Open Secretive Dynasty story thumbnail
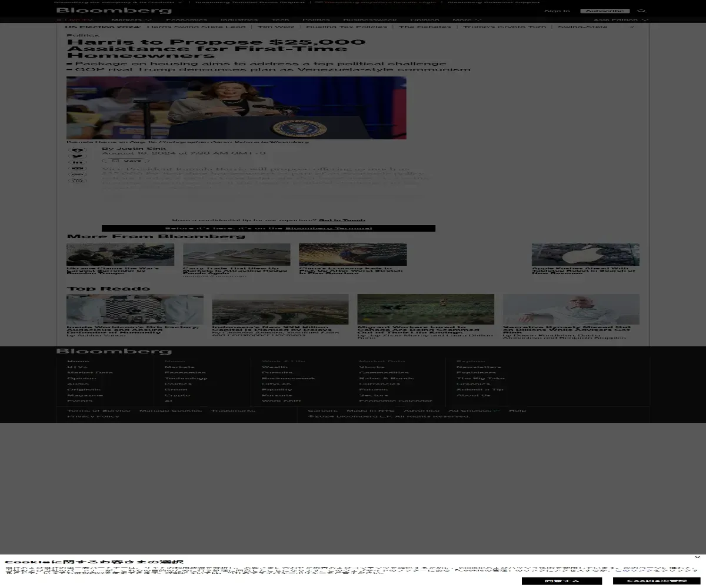The height and width of the screenshot is (588, 706). pos(571,309)
